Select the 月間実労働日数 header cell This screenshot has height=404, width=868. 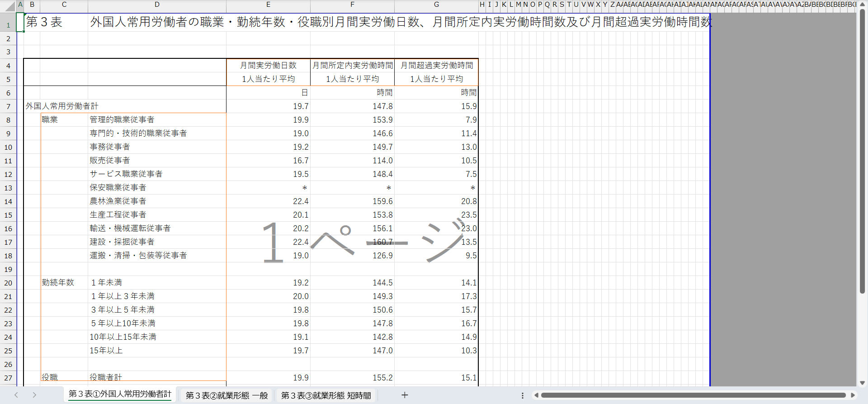268,66
